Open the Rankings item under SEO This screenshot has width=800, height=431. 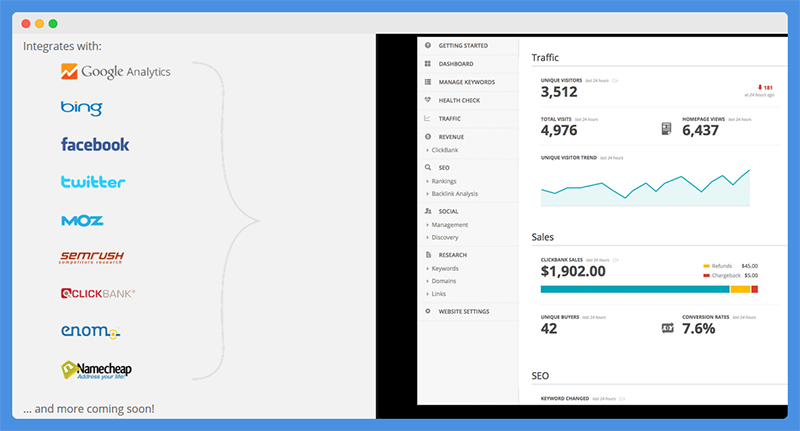point(443,181)
